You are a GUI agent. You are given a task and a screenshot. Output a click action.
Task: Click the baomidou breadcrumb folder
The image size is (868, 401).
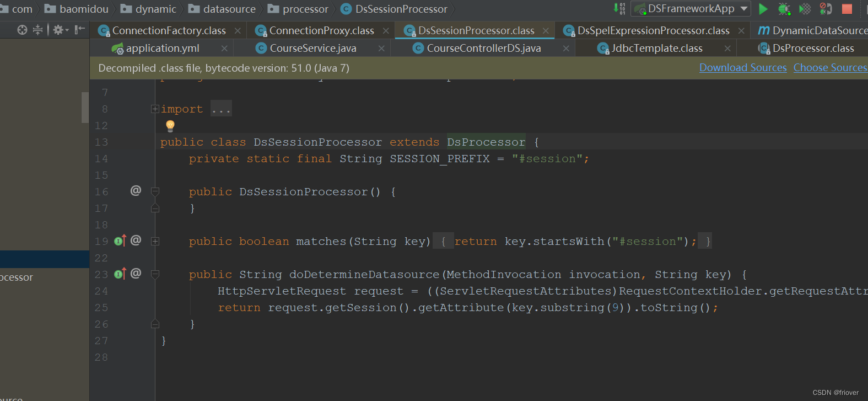pyautogui.click(x=77, y=9)
